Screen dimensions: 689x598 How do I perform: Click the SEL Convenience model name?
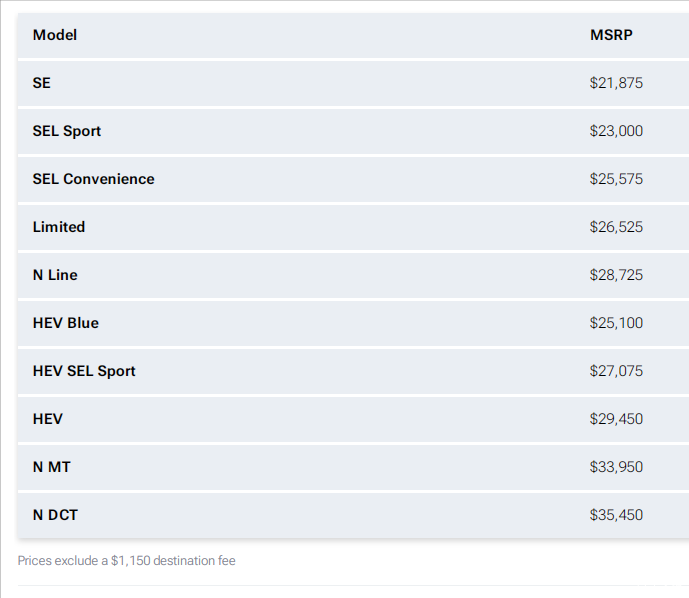(x=94, y=179)
